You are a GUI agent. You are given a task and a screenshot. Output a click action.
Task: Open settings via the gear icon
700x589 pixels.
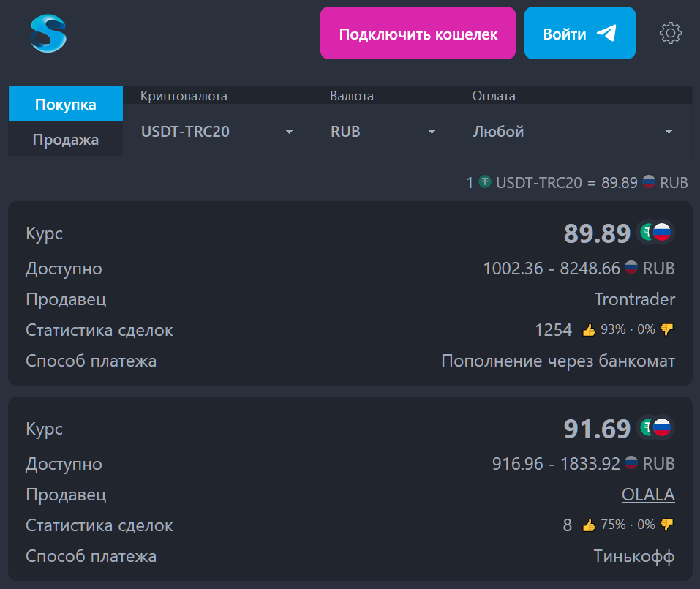click(670, 33)
